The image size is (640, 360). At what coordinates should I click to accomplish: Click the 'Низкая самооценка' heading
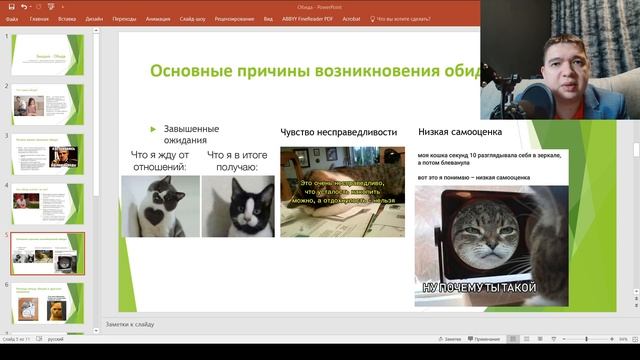click(460, 132)
